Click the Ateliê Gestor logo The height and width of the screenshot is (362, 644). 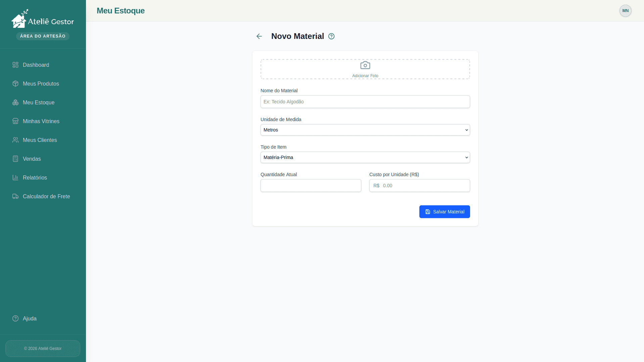pos(43,20)
